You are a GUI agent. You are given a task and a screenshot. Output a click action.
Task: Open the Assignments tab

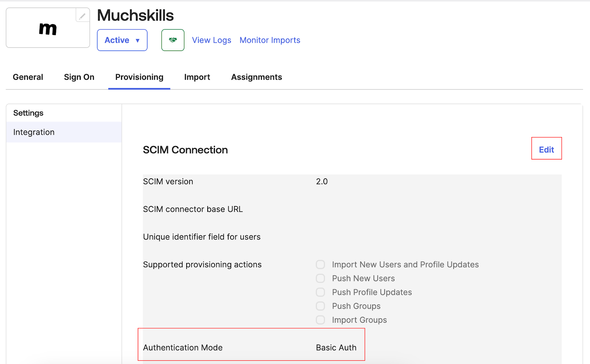tap(257, 77)
